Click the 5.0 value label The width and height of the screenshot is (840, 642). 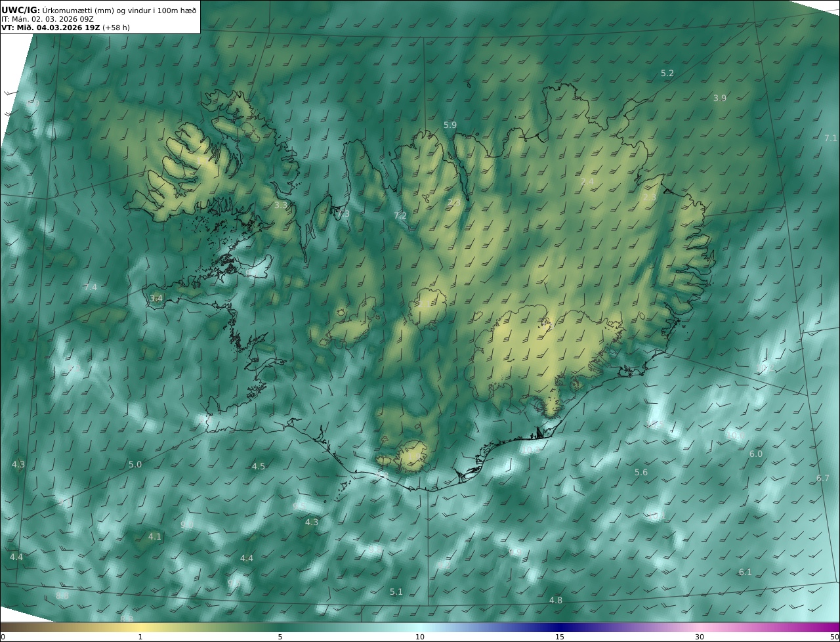tap(135, 465)
